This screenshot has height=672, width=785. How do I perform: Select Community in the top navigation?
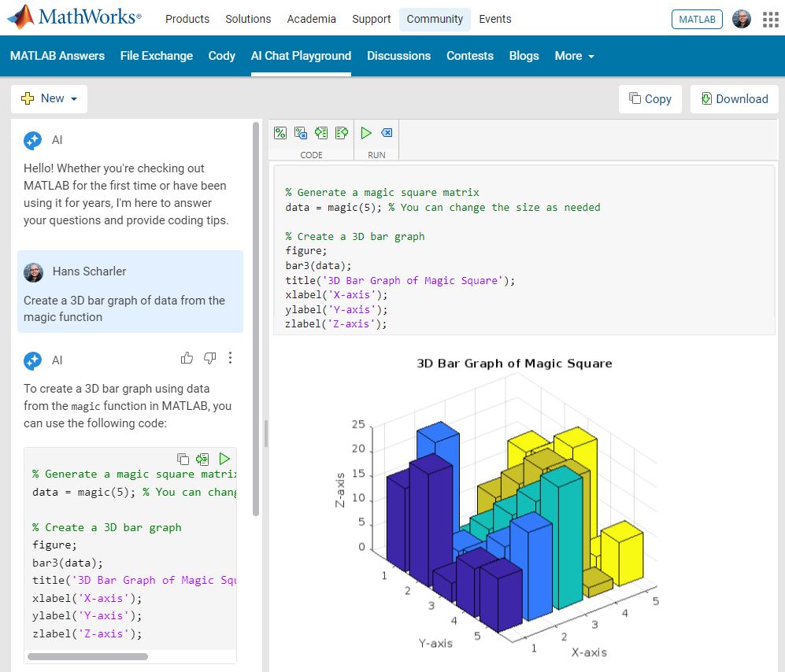(435, 19)
